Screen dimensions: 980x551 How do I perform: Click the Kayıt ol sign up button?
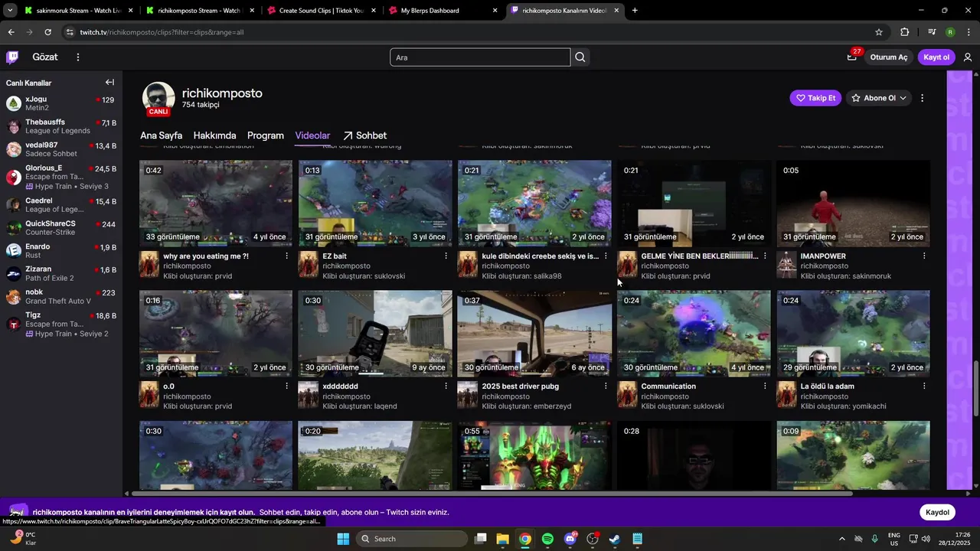click(936, 57)
